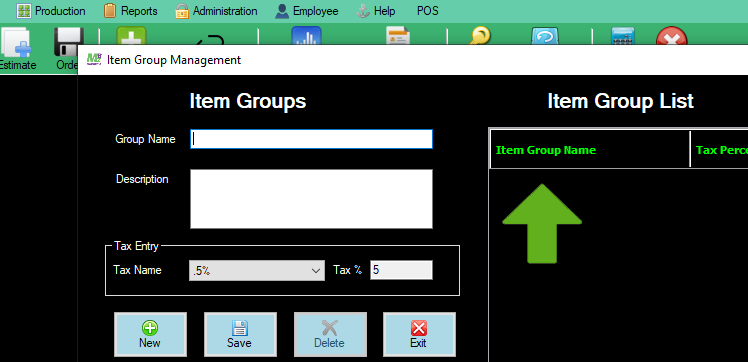
Task: Save the item group
Action: click(240, 334)
